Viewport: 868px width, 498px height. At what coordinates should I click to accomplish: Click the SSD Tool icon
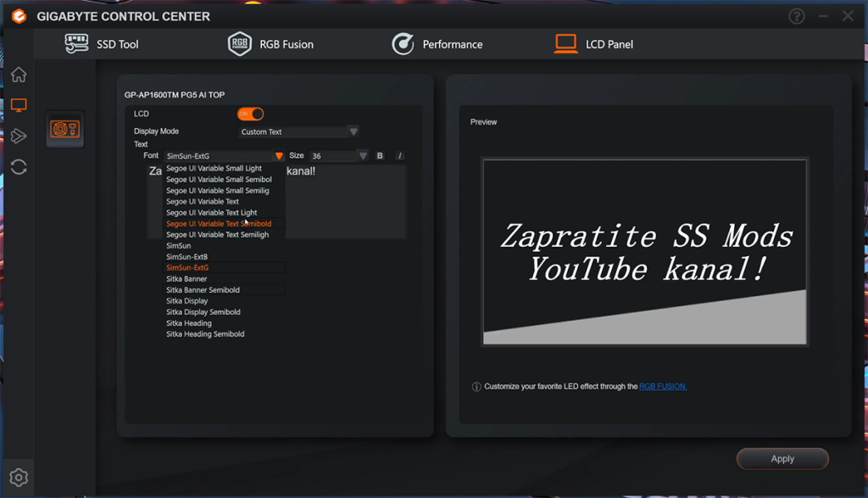pyautogui.click(x=76, y=44)
